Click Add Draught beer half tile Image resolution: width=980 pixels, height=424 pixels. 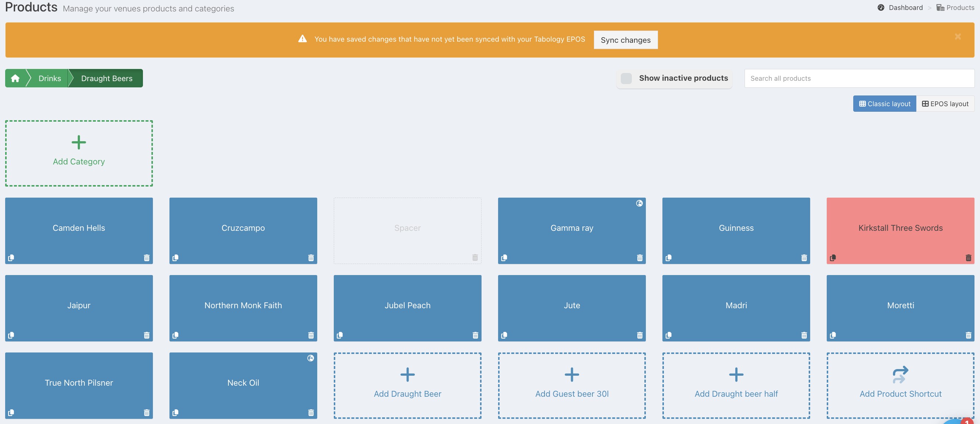click(x=736, y=386)
